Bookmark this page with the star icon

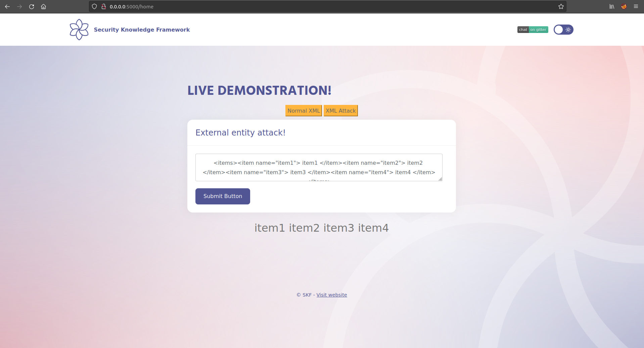(561, 6)
